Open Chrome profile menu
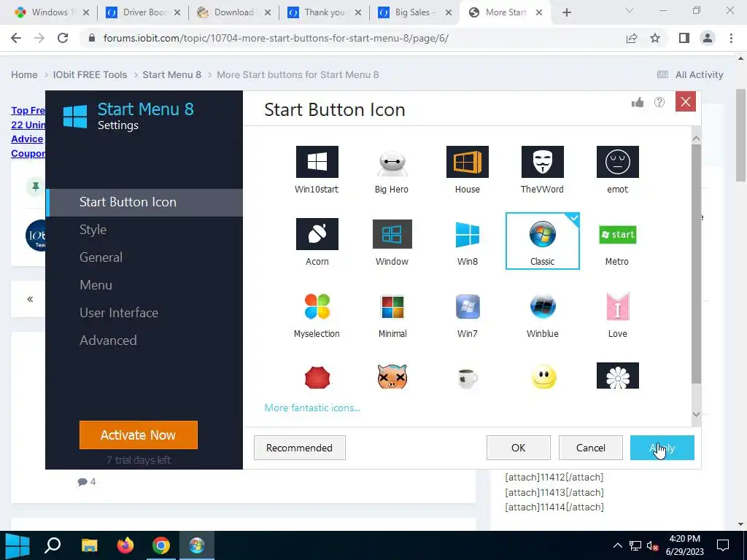The width and height of the screenshot is (747, 560). click(x=708, y=38)
